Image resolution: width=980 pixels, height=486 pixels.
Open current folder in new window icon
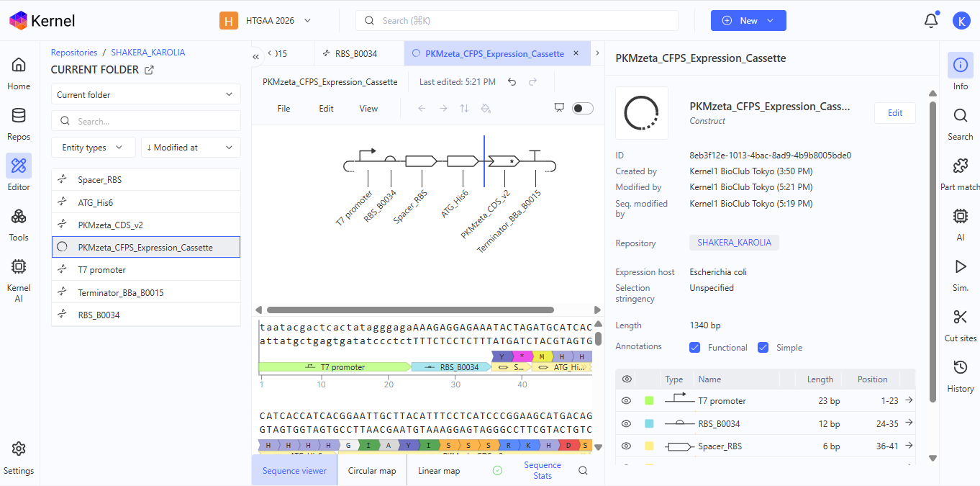(149, 70)
